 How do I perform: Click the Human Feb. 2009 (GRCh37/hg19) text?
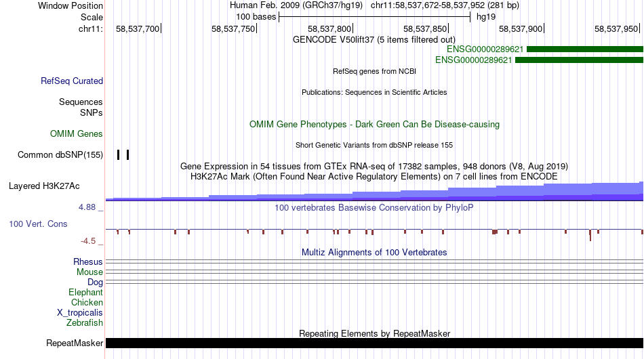tap(296, 5)
